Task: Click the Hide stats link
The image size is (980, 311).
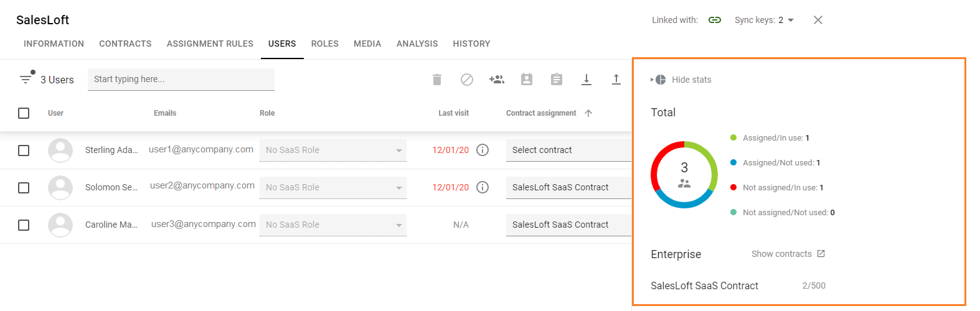Action: [x=691, y=80]
